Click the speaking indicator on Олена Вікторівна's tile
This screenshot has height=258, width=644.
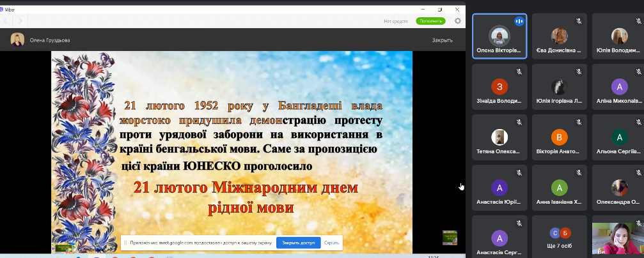(519, 21)
